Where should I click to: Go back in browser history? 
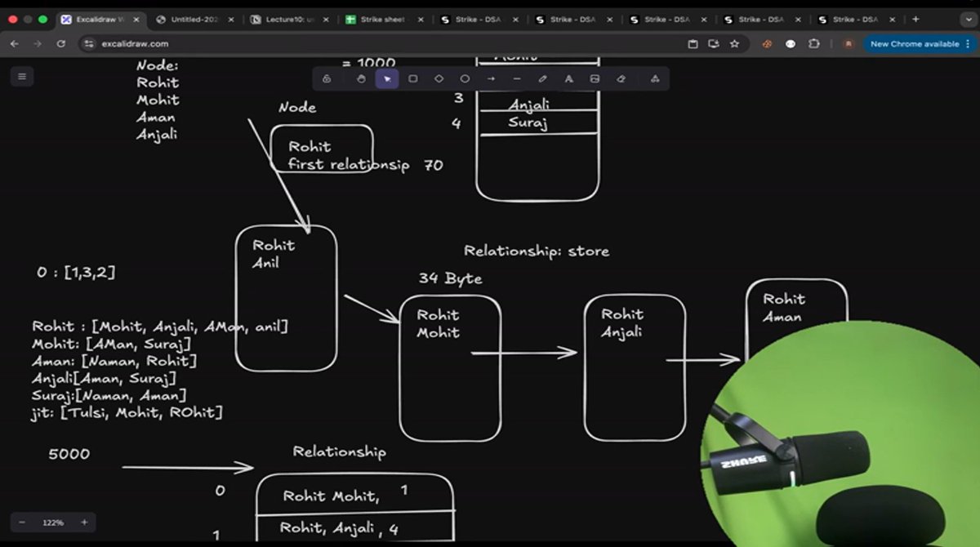(15, 44)
